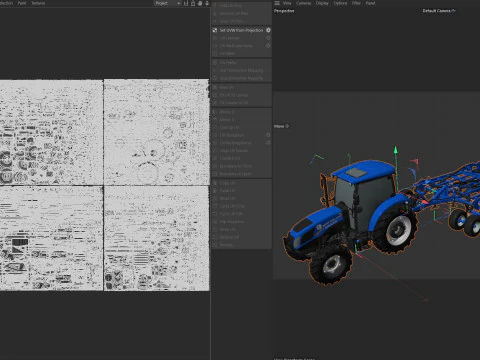
Task: Open the View menu in viewport
Action: pyautogui.click(x=287, y=3)
